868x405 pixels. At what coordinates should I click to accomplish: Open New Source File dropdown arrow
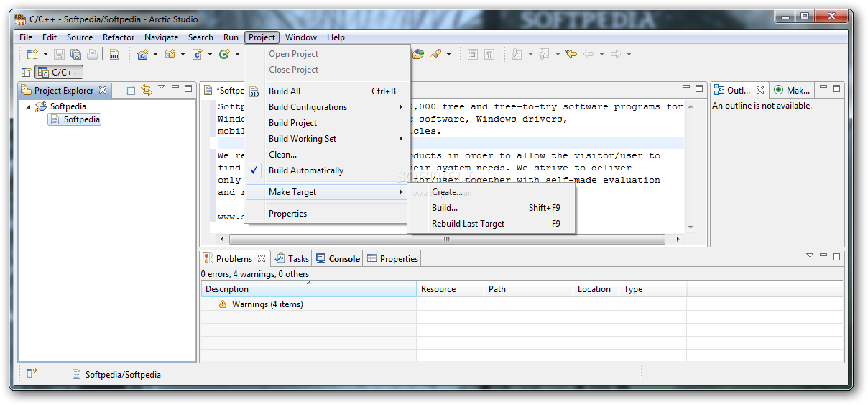point(210,54)
